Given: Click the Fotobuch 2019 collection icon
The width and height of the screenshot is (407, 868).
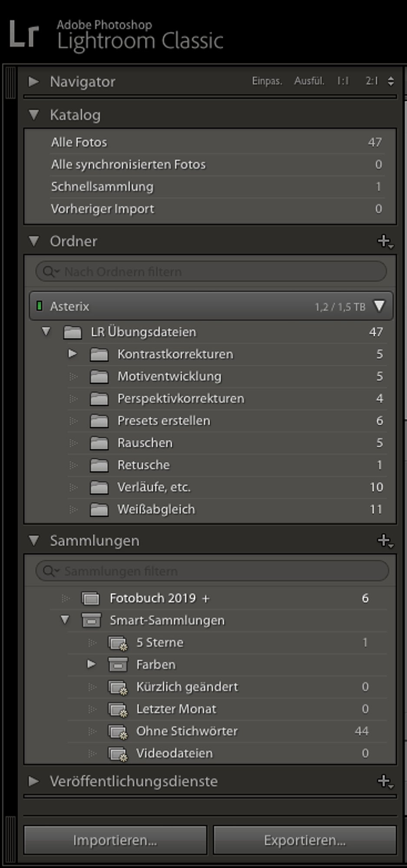Looking at the screenshot, I should tap(91, 598).
